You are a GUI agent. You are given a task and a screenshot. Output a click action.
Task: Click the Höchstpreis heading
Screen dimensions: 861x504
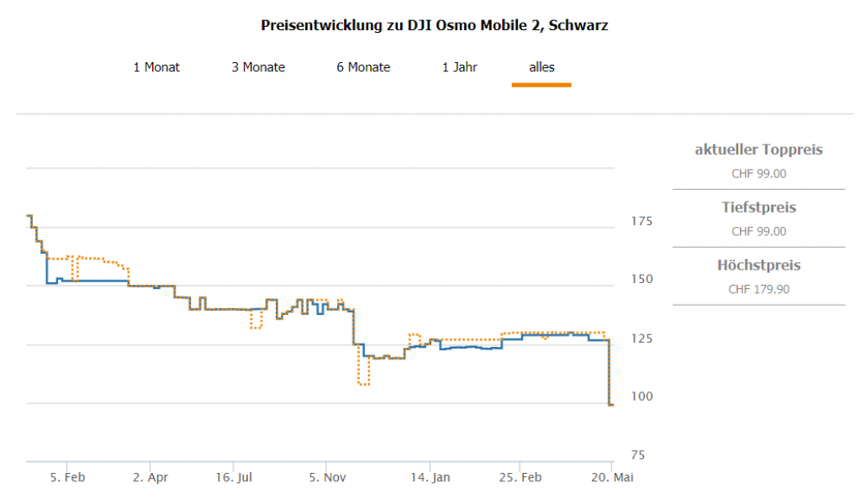[x=758, y=265]
